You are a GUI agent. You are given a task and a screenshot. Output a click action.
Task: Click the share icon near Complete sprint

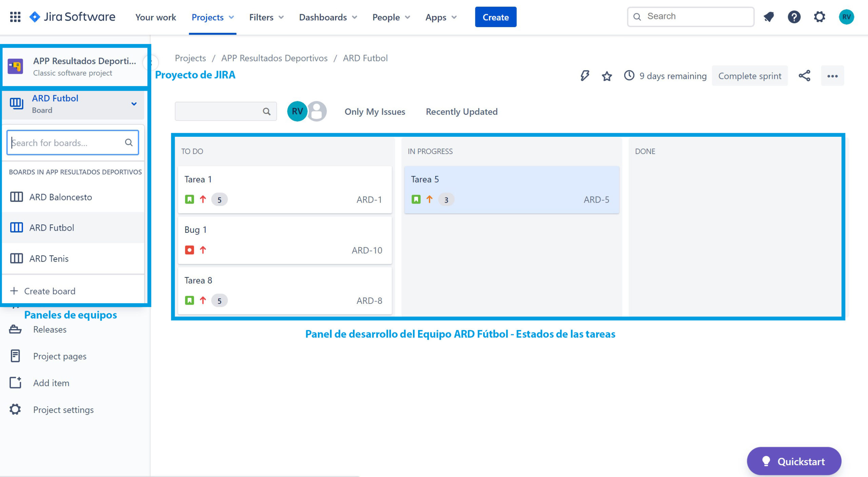point(805,76)
